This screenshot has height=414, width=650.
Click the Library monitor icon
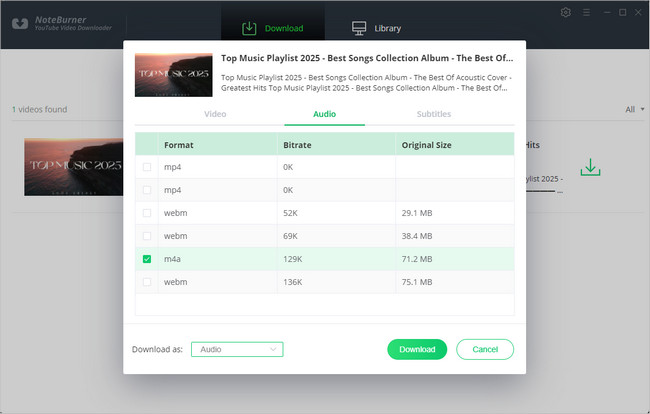tap(359, 28)
